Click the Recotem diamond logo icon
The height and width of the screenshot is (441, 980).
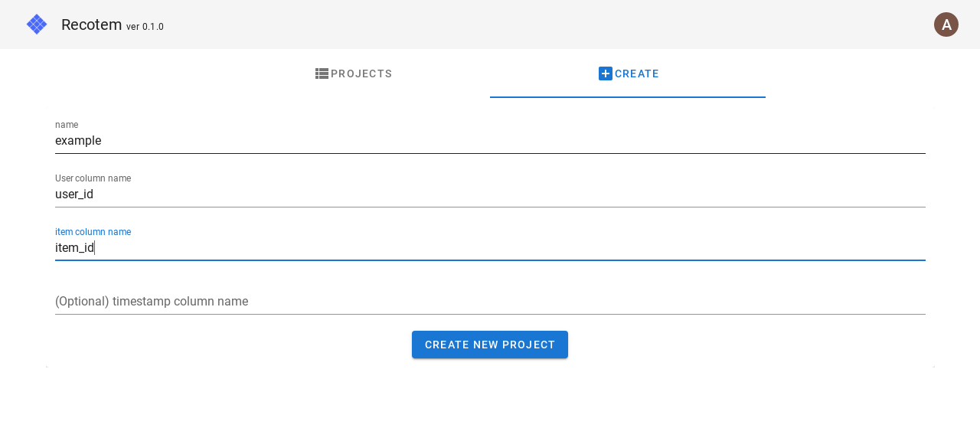pos(36,24)
